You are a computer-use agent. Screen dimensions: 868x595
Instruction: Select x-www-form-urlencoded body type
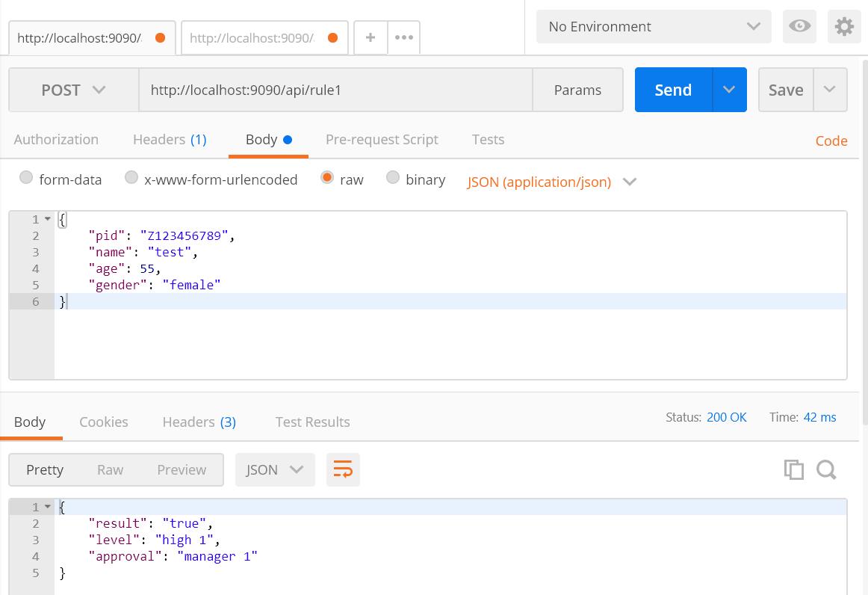[131, 177]
